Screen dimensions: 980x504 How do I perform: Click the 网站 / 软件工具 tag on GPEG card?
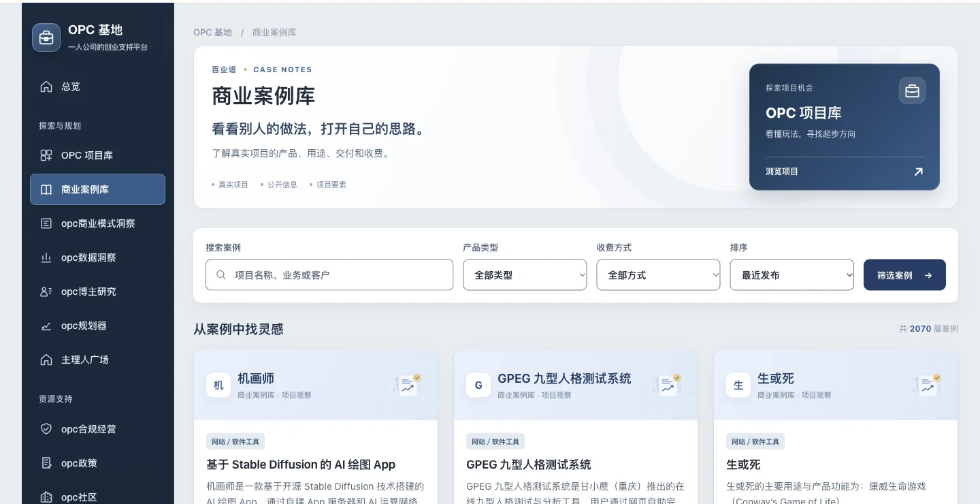pyautogui.click(x=495, y=441)
